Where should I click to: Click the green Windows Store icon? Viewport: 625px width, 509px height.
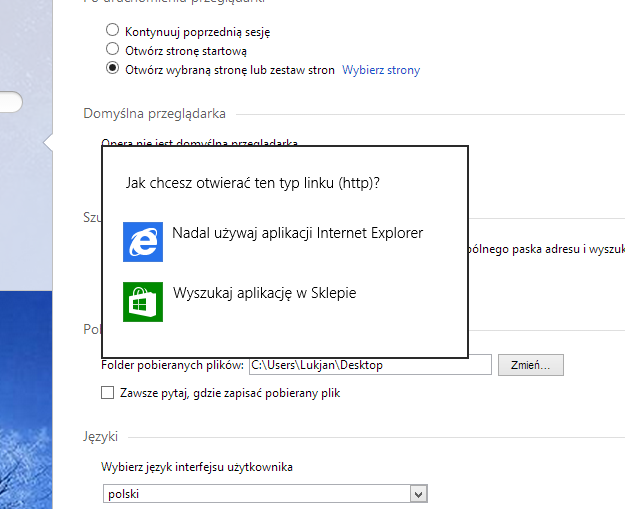tap(143, 302)
